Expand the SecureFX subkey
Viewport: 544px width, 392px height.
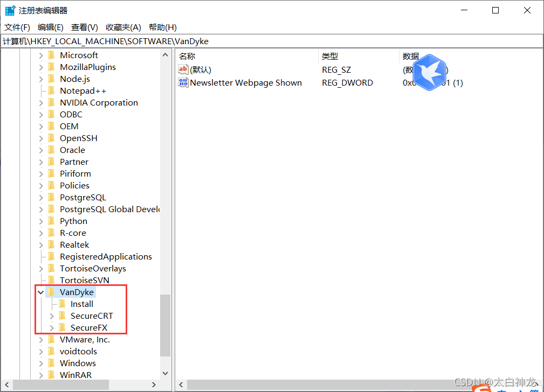tap(52, 328)
